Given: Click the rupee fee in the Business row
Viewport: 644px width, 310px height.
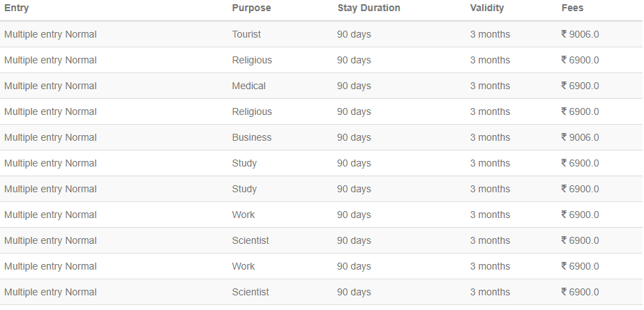Looking at the screenshot, I should [x=580, y=138].
